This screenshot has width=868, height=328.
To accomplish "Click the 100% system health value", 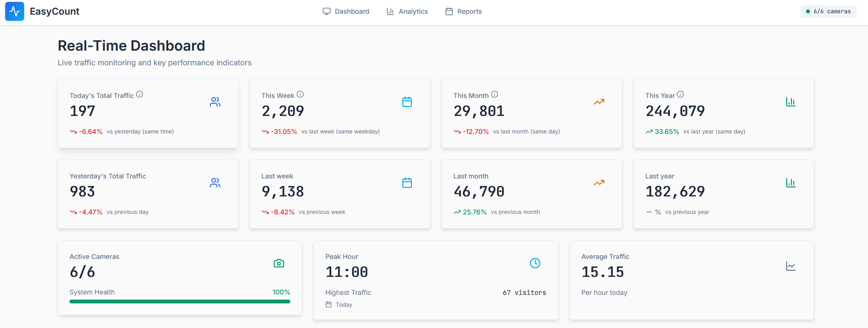I will 281,292.
